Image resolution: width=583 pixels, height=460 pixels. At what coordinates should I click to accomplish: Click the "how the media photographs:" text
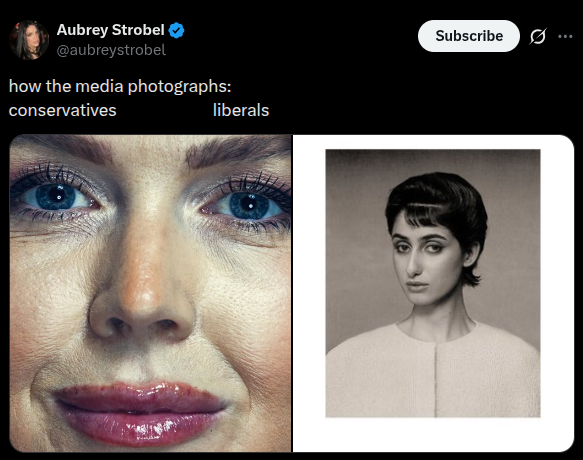[x=120, y=86]
